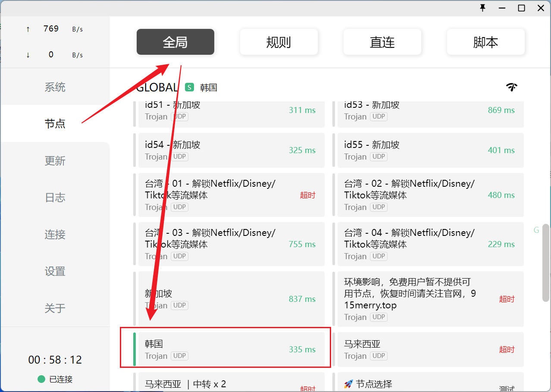The width and height of the screenshot is (551, 392).
Task: Click 测试 on the 节点选择 card
Action: (x=506, y=388)
